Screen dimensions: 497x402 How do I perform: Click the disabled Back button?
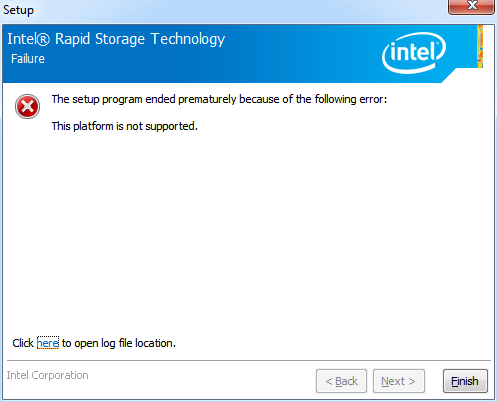[341, 381]
